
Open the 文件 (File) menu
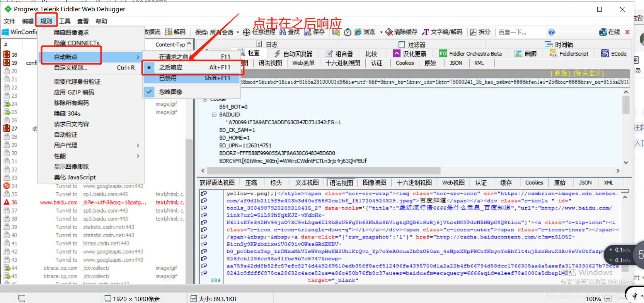click(x=9, y=21)
